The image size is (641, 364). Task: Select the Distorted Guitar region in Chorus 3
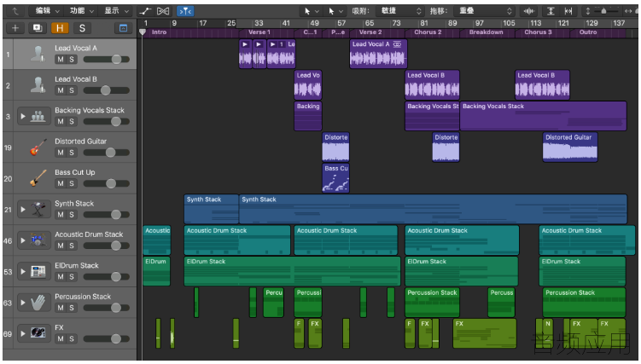(x=570, y=147)
